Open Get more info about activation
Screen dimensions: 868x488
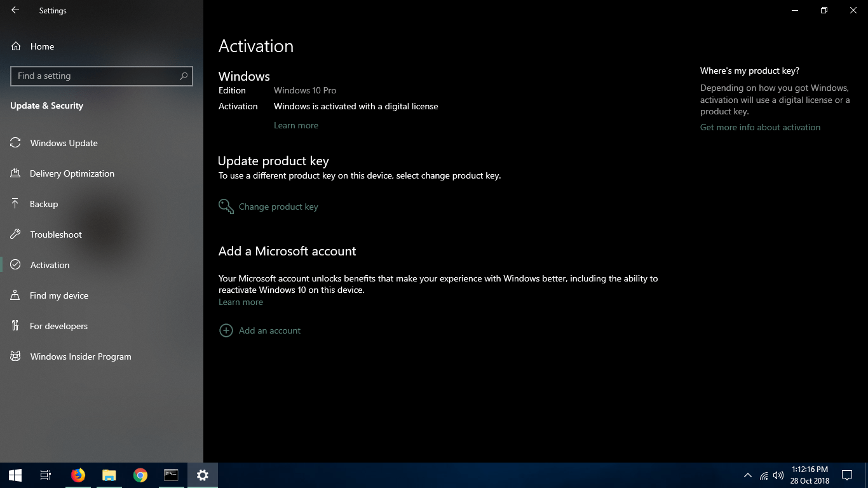(x=760, y=127)
